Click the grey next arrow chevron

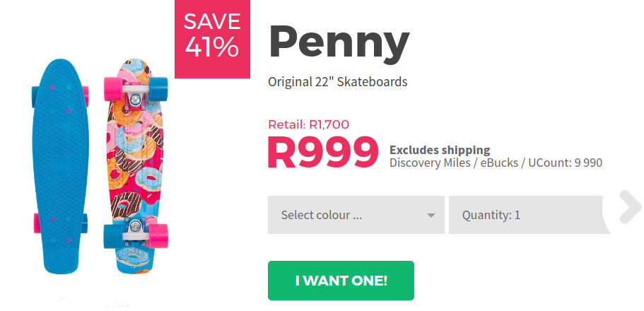click(628, 207)
